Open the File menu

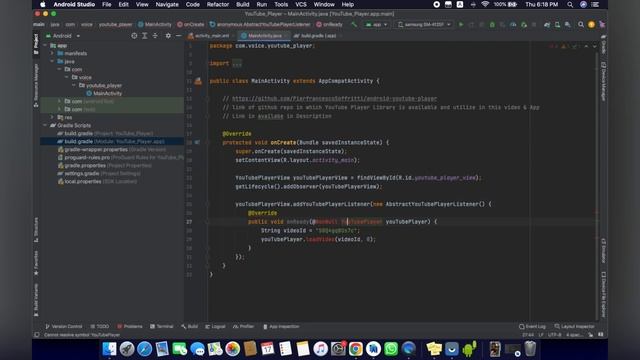tap(107, 4)
